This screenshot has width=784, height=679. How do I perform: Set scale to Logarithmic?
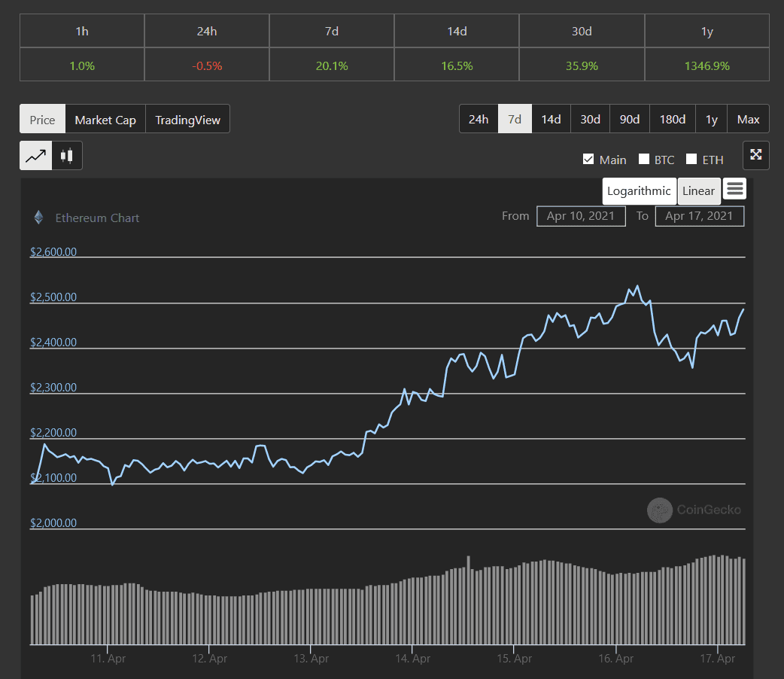click(x=639, y=191)
